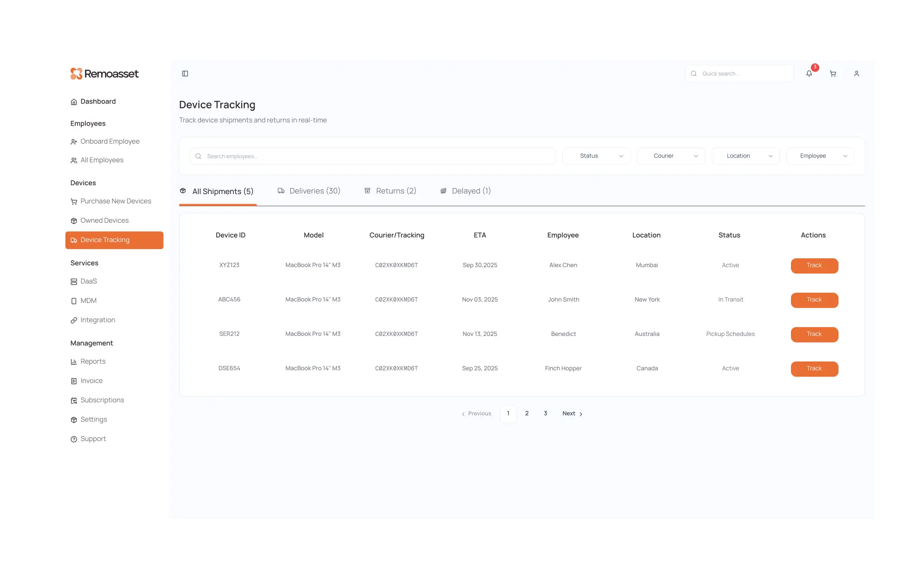Open the Location filter dropdown
This screenshot has width=924, height=579.
[746, 156]
